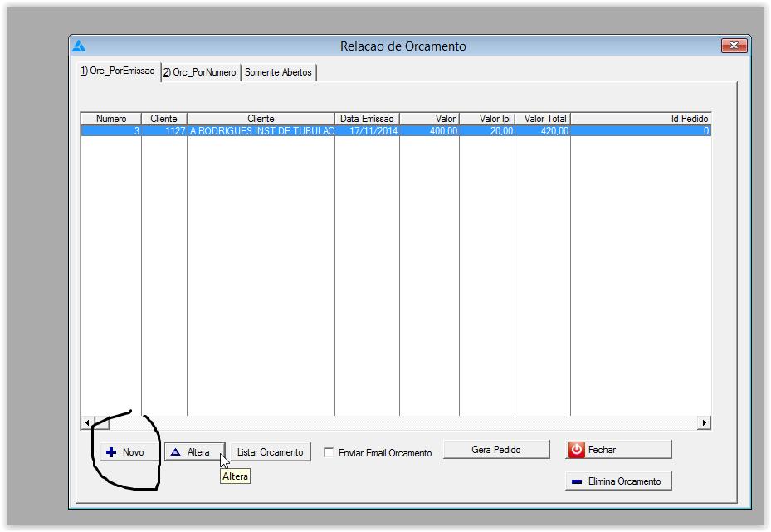The width and height of the screenshot is (771, 532).
Task: Click the Valor column header above 400,00
Action: coord(430,119)
